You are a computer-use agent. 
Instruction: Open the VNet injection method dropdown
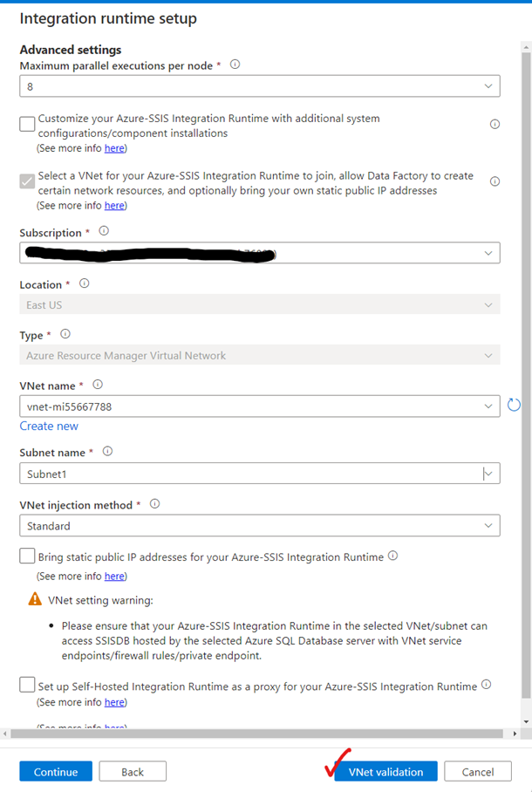(x=260, y=526)
